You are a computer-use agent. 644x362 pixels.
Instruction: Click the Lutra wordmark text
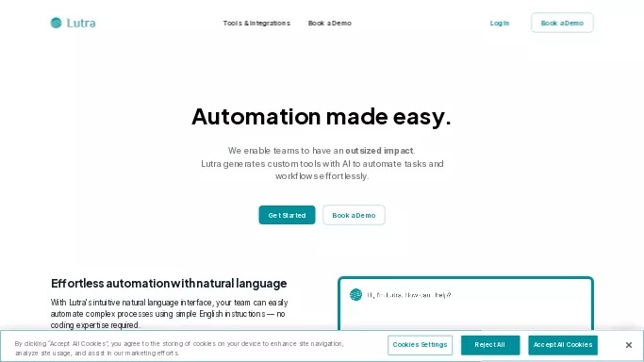(81, 24)
